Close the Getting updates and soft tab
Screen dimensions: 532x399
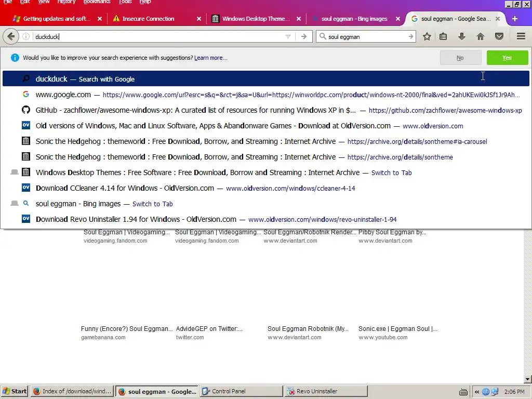pos(100,19)
